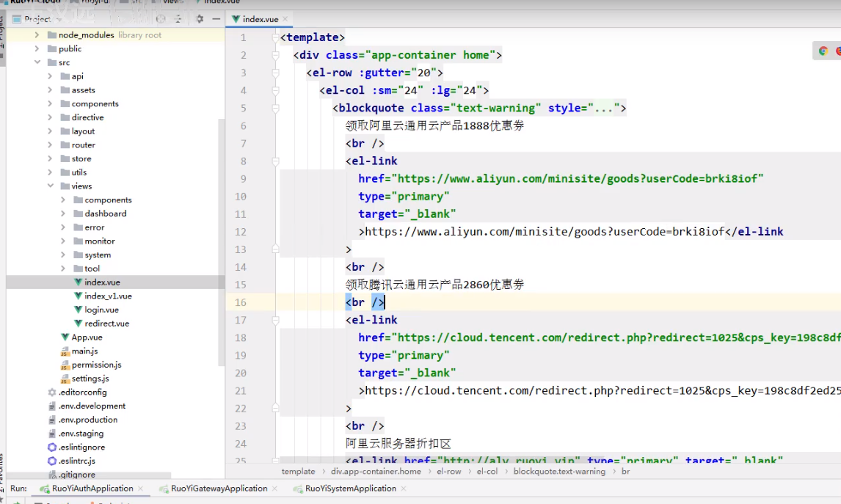Close the RuoYiAuthApplication run tab
The image size is (841, 504).
[x=140, y=489]
